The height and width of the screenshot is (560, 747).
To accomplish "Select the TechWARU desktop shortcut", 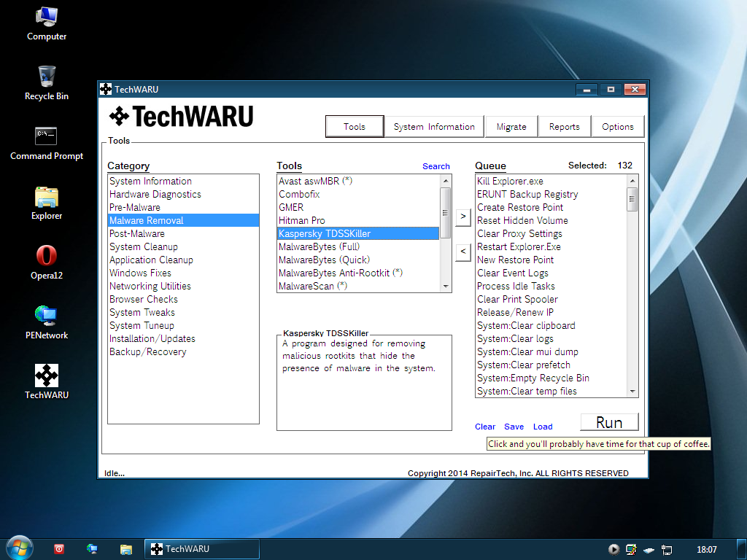I will tap(47, 382).
